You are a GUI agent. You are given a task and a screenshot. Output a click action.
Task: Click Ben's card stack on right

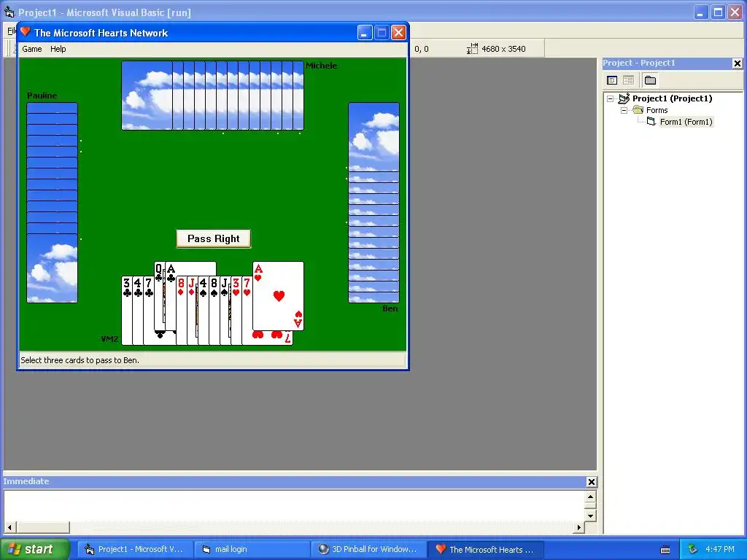(374, 203)
